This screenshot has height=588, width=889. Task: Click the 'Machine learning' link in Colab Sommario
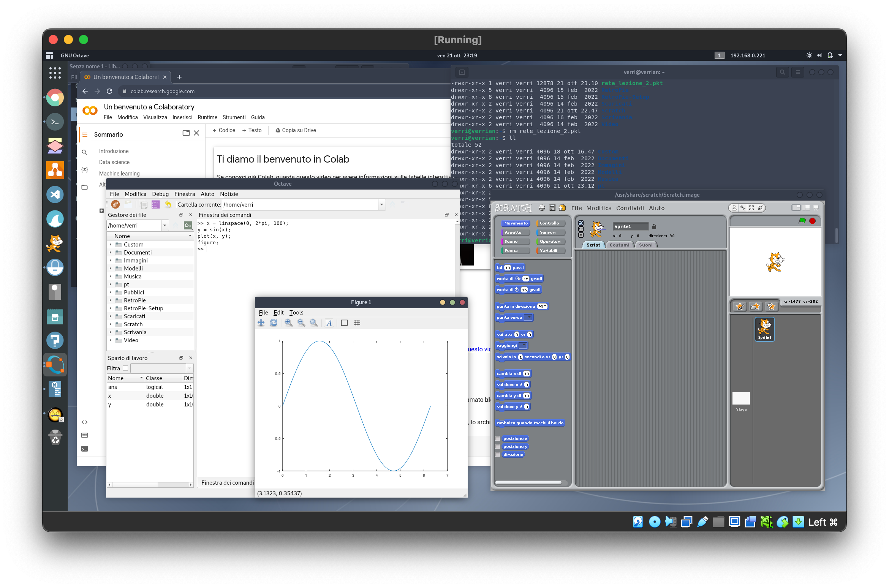pyautogui.click(x=119, y=174)
